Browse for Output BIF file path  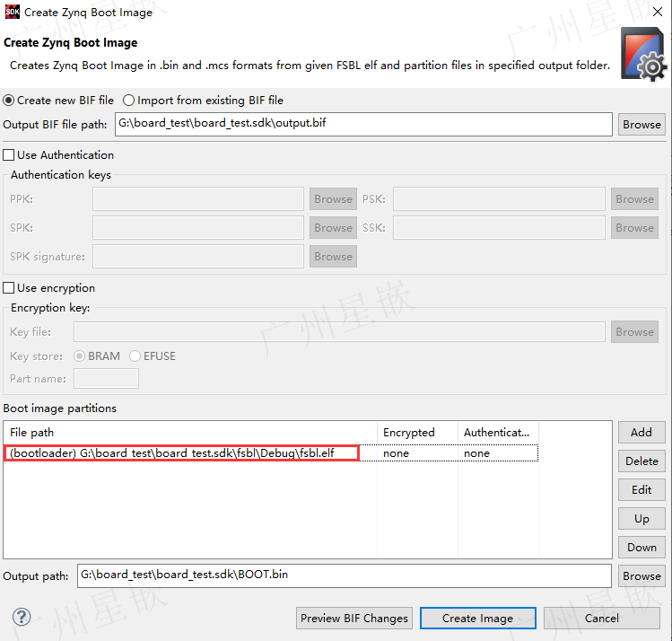pyautogui.click(x=641, y=125)
